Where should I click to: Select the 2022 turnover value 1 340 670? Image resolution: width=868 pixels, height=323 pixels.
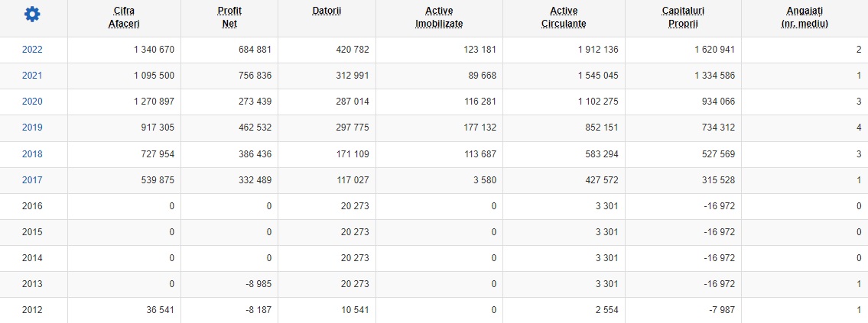154,49
